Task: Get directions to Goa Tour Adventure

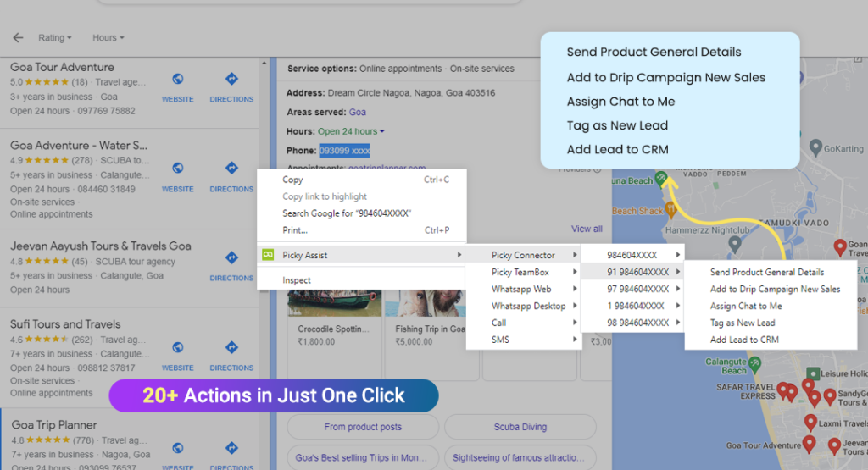Action: click(x=231, y=79)
